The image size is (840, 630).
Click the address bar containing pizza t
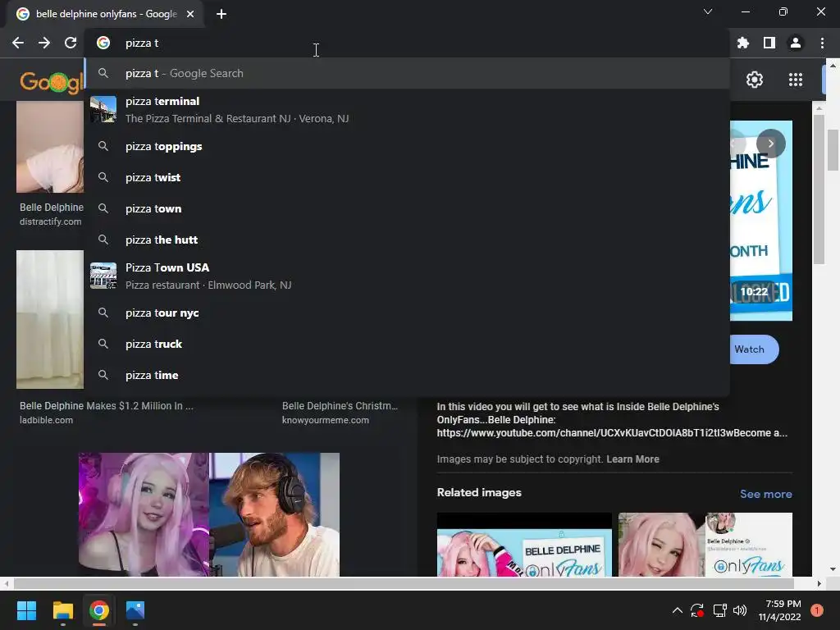tap(407, 43)
